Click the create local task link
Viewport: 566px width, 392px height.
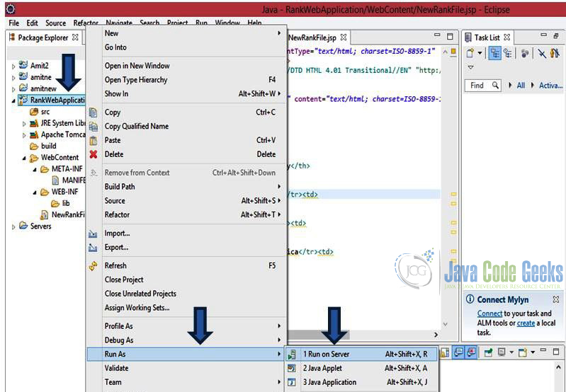[526, 323]
